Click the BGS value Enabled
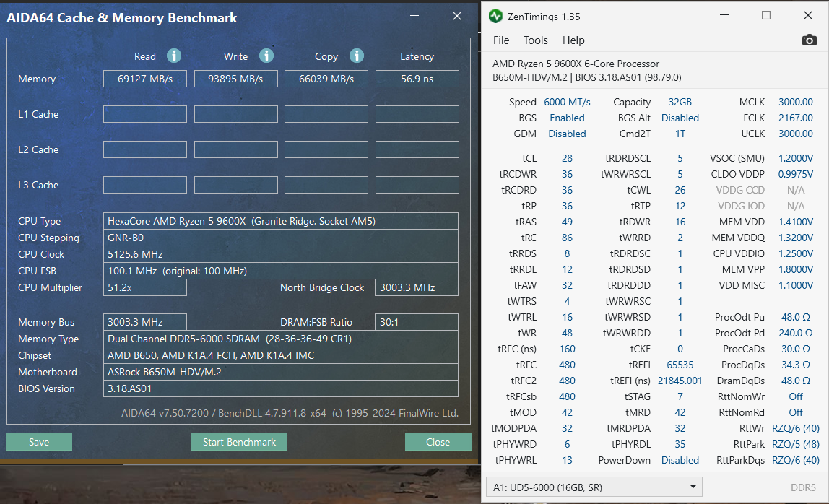This screenshot has height=504, width=829. (567, 118)
